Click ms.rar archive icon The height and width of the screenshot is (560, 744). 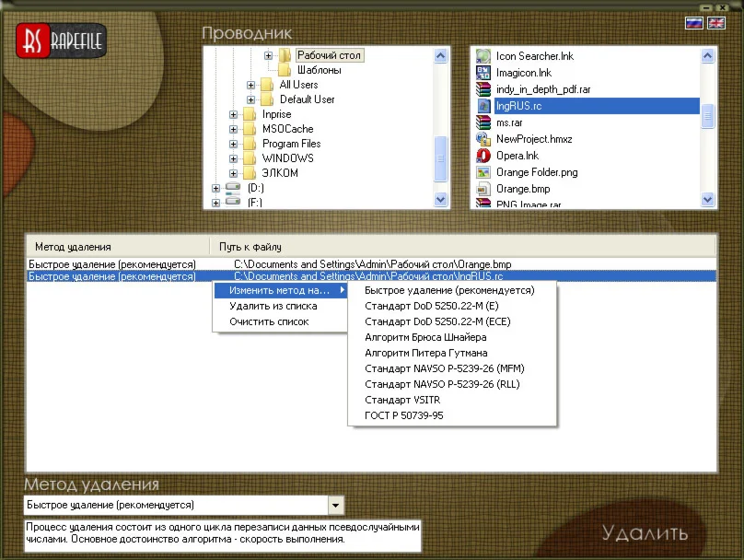click(483, 122)
